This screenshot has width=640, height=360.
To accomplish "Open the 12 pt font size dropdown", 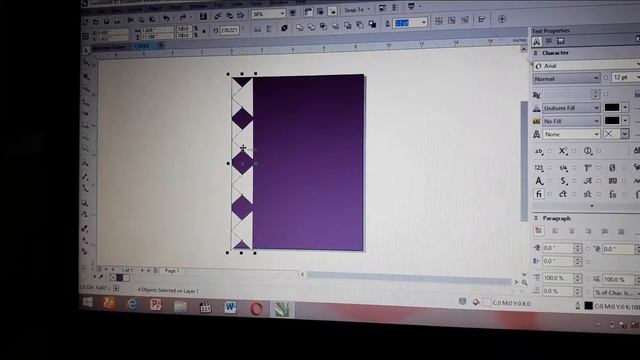I will [x=637, y=77].
